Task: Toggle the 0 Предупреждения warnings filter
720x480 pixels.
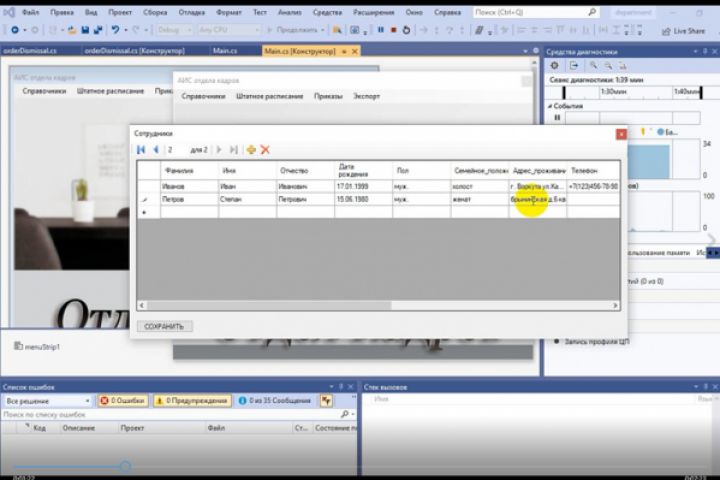Action: click(x=192, y=401)
